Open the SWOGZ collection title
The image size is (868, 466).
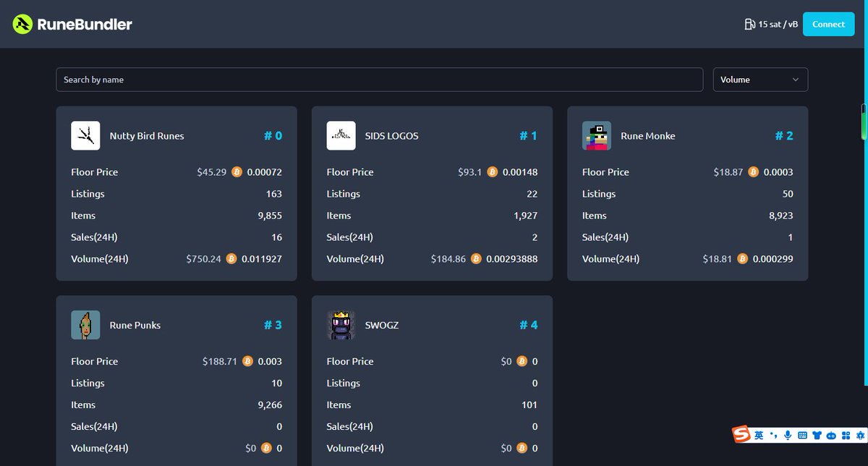[x=382, y=326]
